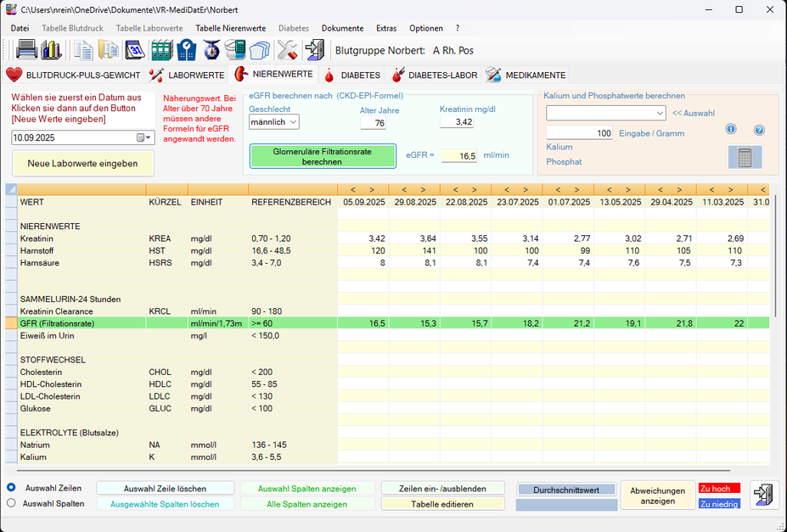Click the red Zu hoch color indicator
Viewport: 787px width, 532px height.
point(719,489)
